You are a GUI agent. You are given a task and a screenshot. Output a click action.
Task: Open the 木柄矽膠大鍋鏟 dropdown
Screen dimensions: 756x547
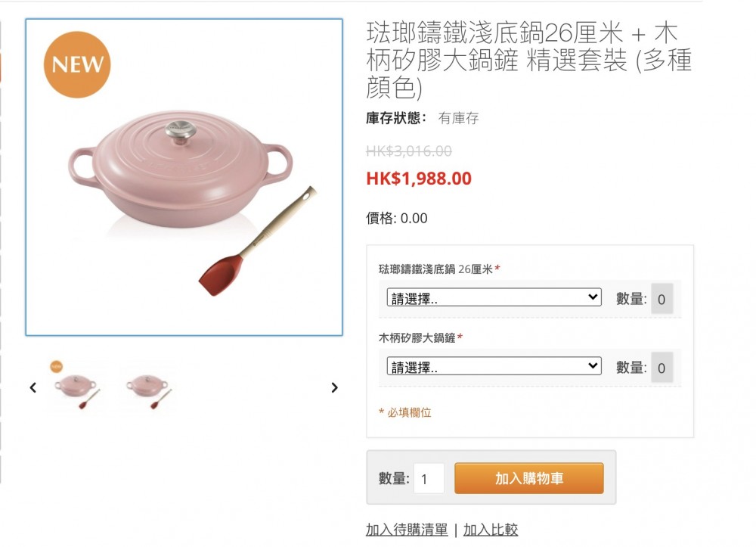[x=494, y=367]
